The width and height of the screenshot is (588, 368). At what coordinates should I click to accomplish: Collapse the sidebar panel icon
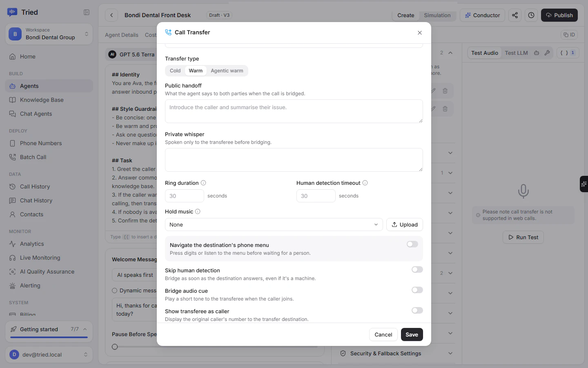point(87,12)
